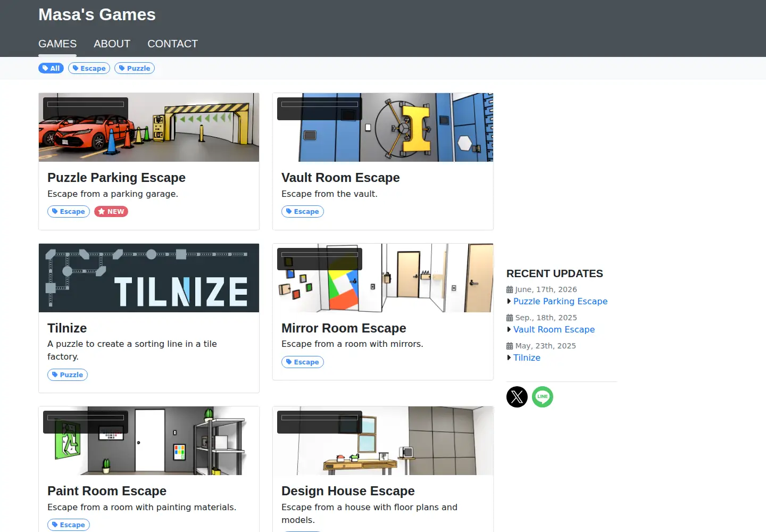Open the X (Twitter) social icon
The height and width of the screenshot is (532, 766).
[517, 397]
